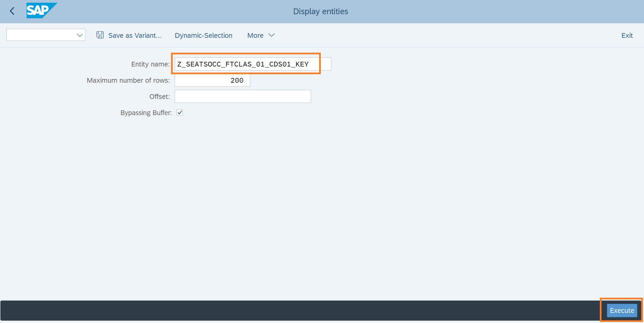Click the Entity name label
The image size is (644, 323).
click(150, 64)
